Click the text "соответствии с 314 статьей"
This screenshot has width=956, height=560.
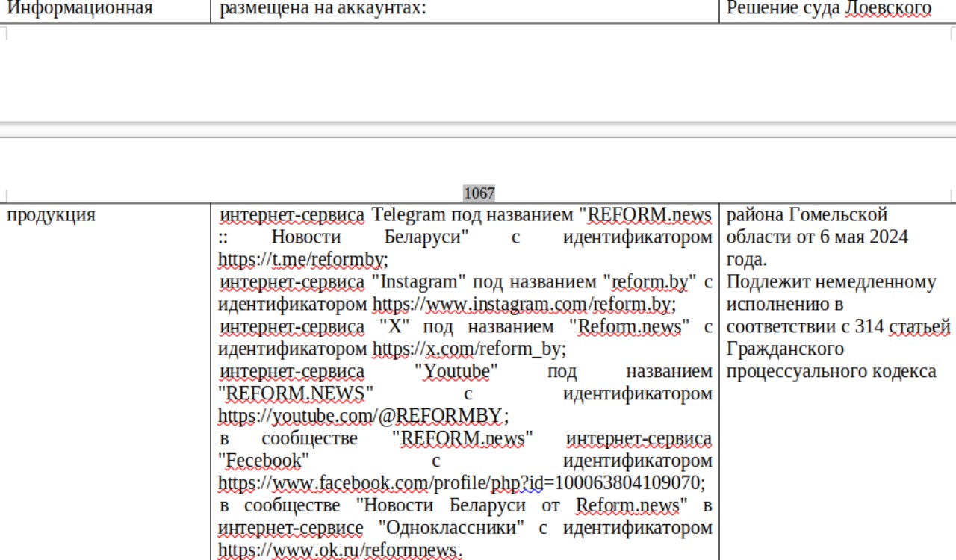(x=839, y=327)
